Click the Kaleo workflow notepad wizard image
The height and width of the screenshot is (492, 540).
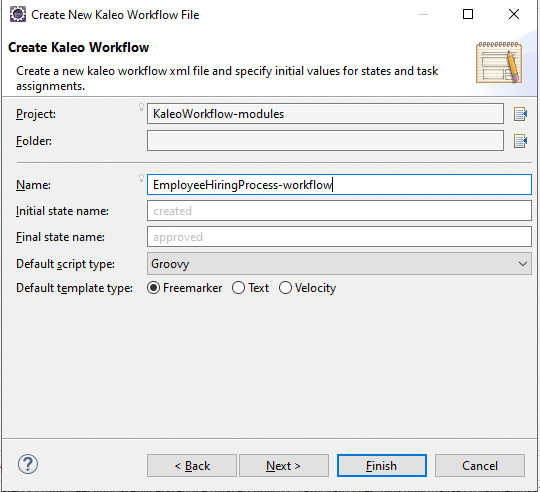coord(499,62)
